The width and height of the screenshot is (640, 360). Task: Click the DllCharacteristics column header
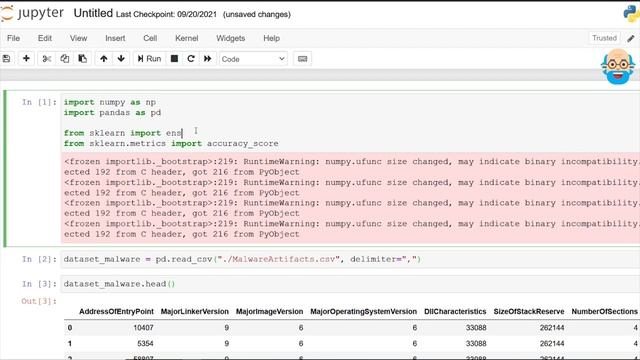point(455,311)
